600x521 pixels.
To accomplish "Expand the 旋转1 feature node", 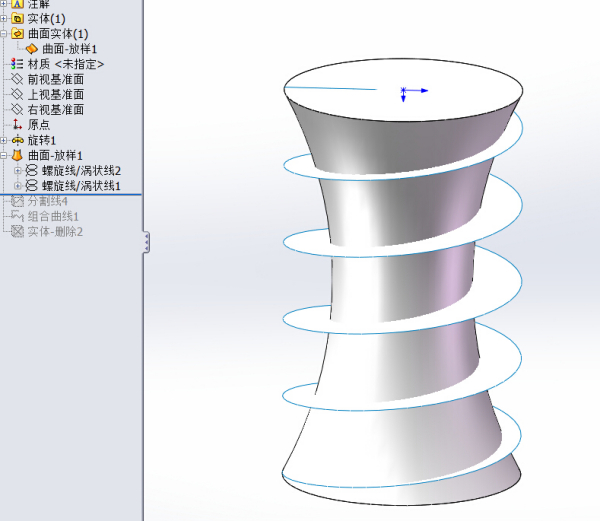I will click(3, 140).
